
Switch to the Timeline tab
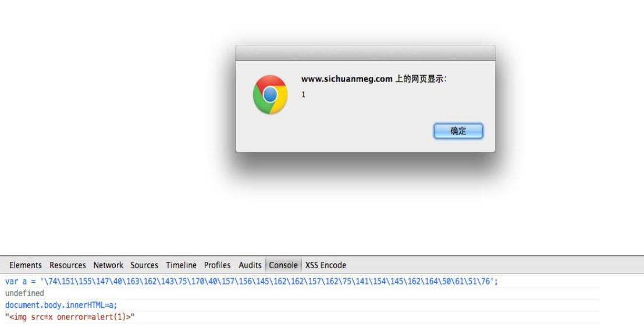(x=181, y=265)
